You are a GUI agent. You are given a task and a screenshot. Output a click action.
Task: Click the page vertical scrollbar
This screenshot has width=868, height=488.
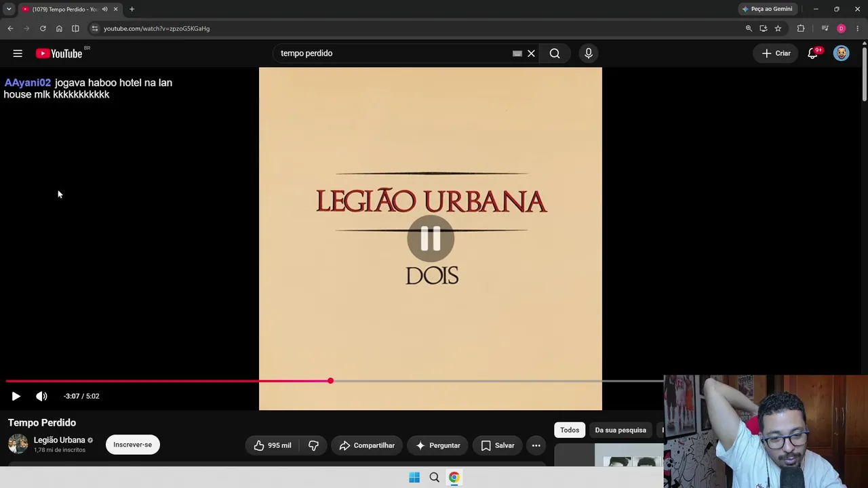(864, 75)
